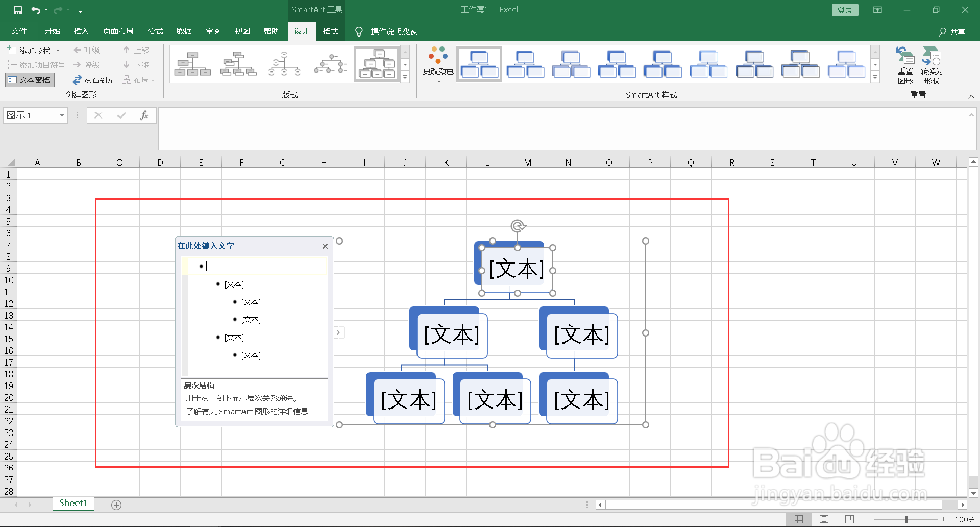
Task: Collapse text pane using the side arrow
Action: 338,332
